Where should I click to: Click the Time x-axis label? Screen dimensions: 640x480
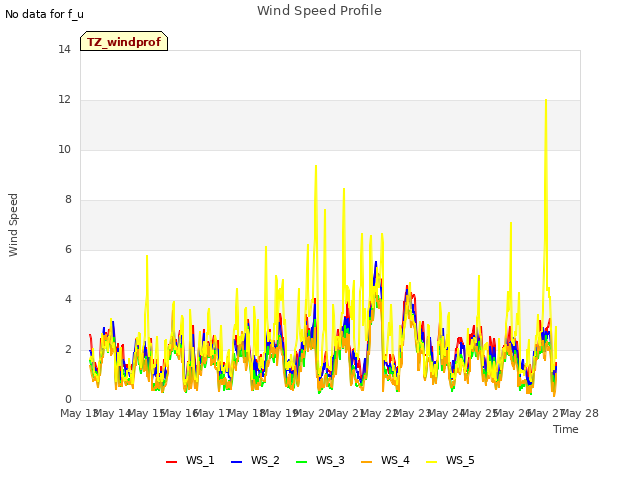click(x=566, y=429)
